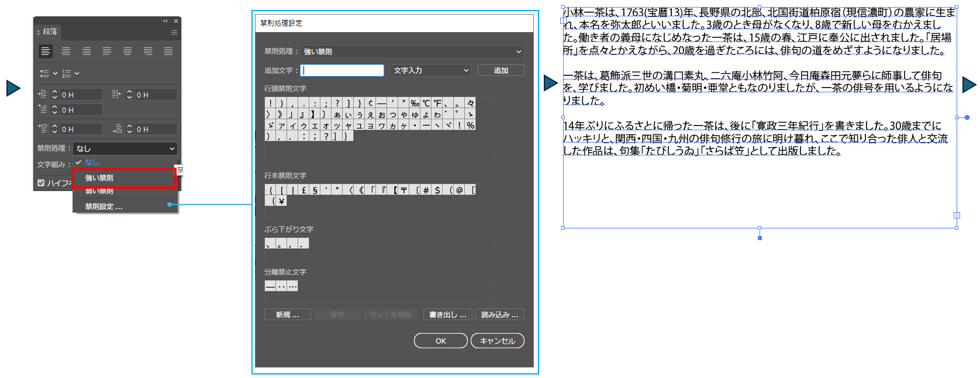Click the text frame in port square
This screenshot has width=980, height=378.
click(x=564, y=20)
